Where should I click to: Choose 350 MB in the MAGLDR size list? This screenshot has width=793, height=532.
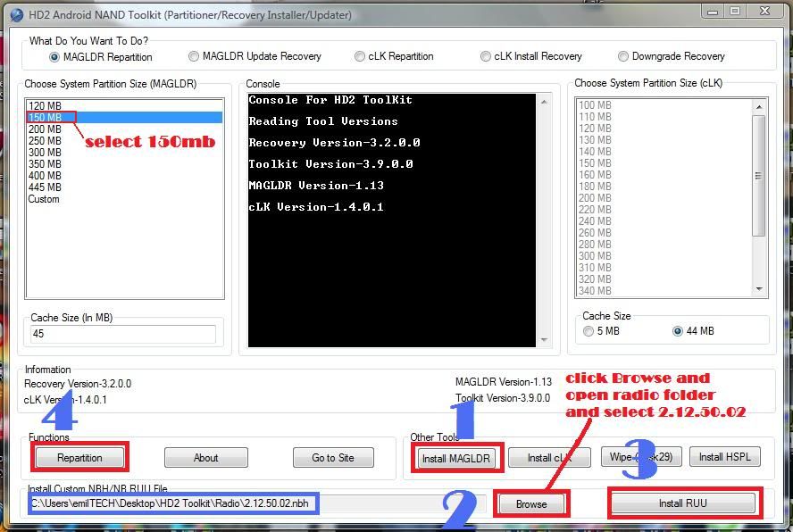point(124,164)
